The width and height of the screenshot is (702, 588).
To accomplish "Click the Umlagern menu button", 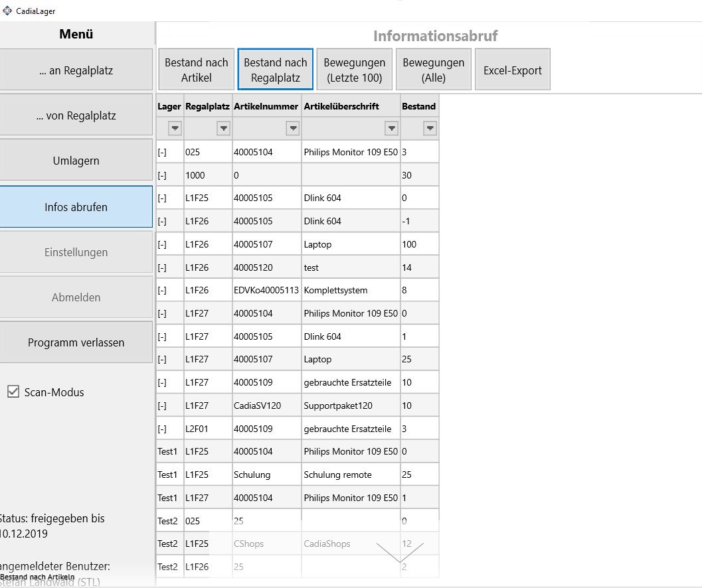I will point(76,161).
